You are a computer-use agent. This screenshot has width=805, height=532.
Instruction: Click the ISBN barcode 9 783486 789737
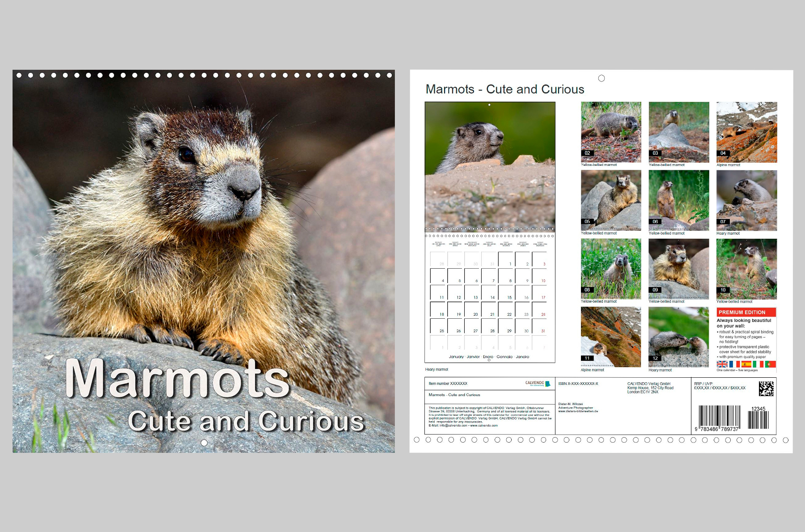coord(719,418)
